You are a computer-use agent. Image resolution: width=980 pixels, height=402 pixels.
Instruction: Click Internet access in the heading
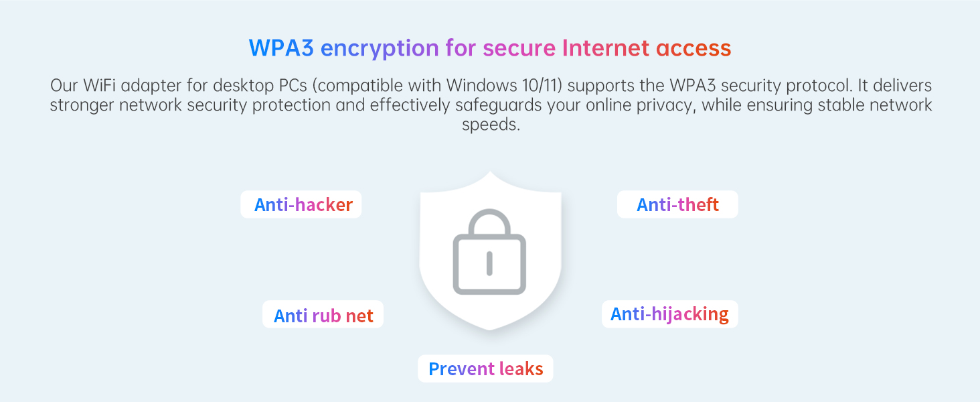coord(646,48)
